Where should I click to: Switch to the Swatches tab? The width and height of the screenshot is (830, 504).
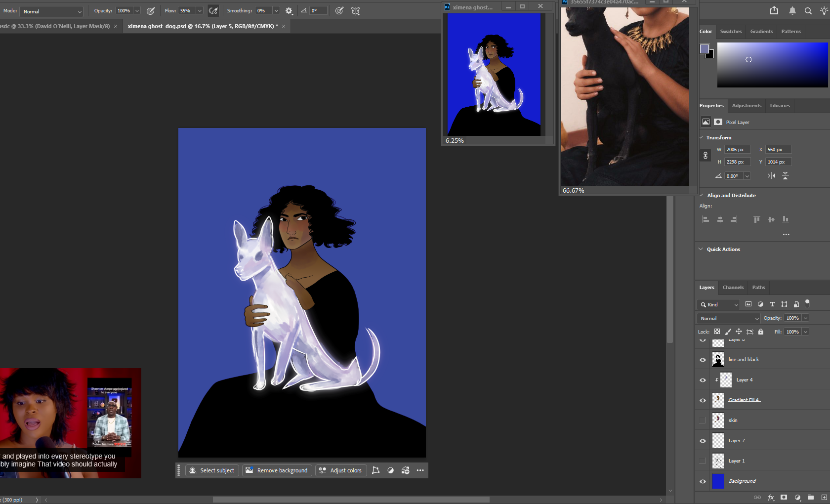coord(731,31)
